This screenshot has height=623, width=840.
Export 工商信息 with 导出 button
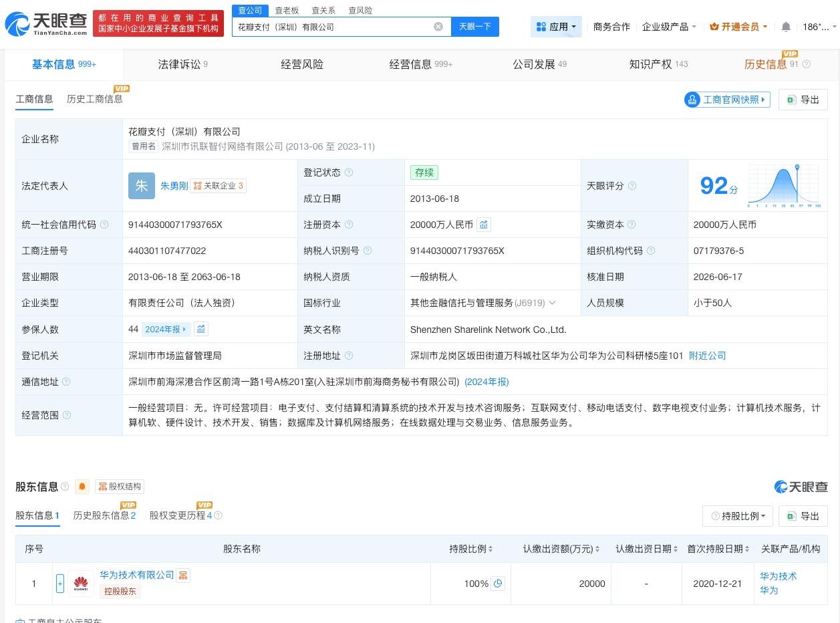point(803,100)
